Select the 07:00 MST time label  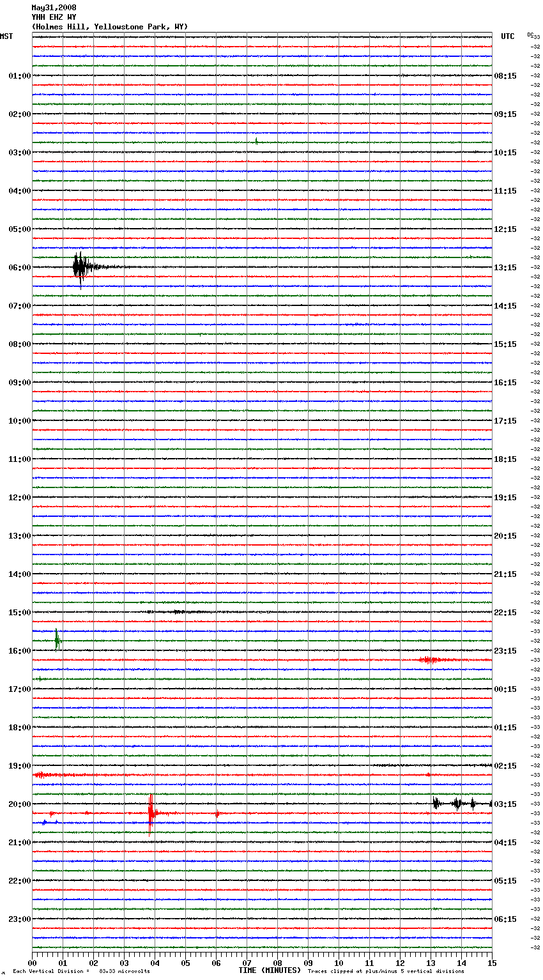point(20,306)
